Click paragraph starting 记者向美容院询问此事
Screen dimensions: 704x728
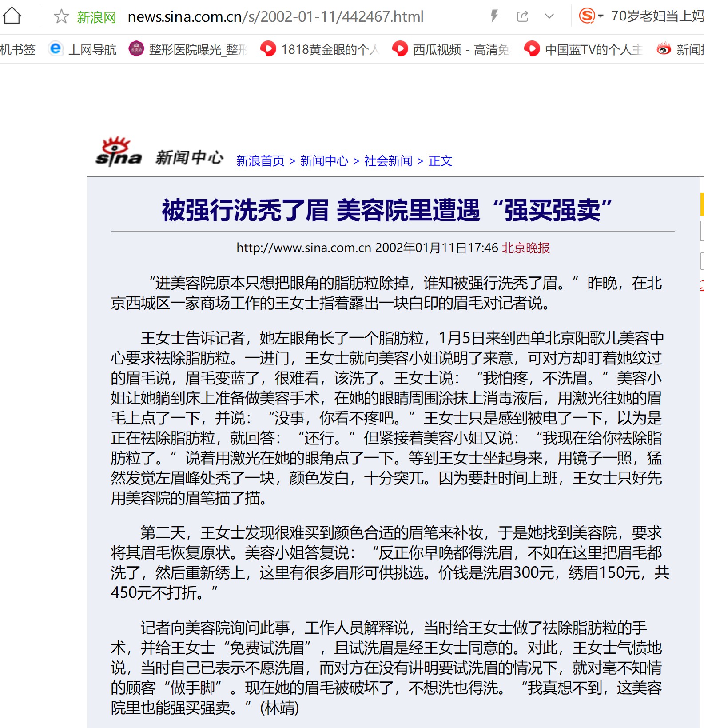(386, 668)
